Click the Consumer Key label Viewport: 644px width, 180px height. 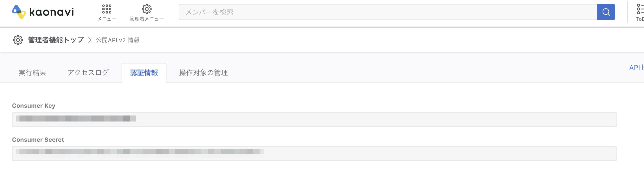[x=34, y=106]
